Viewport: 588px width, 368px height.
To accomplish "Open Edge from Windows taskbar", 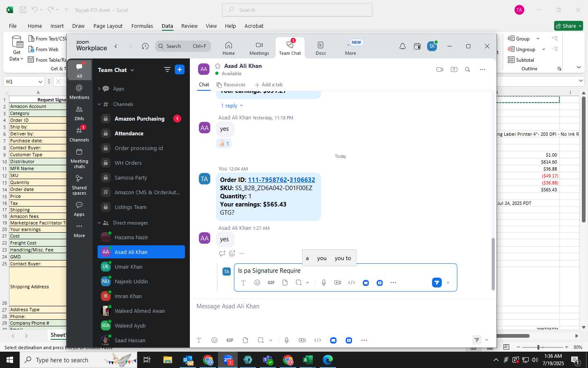I will pyautogui.click(x=328, y=360).
